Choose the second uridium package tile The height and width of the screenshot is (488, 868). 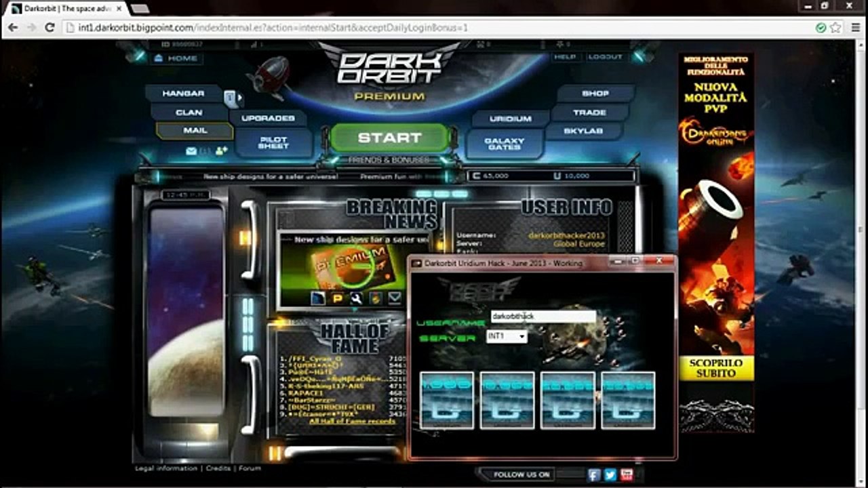(507, 401)
